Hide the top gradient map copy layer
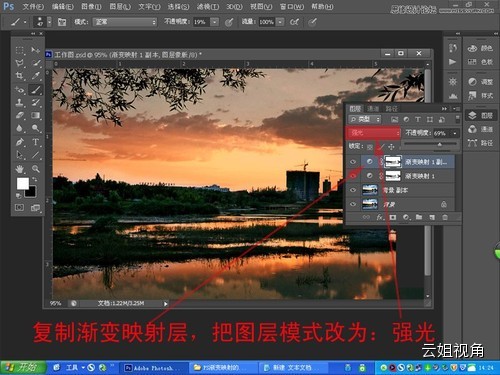The width and height of the screenshot is (500, 375). pos(353,162)
